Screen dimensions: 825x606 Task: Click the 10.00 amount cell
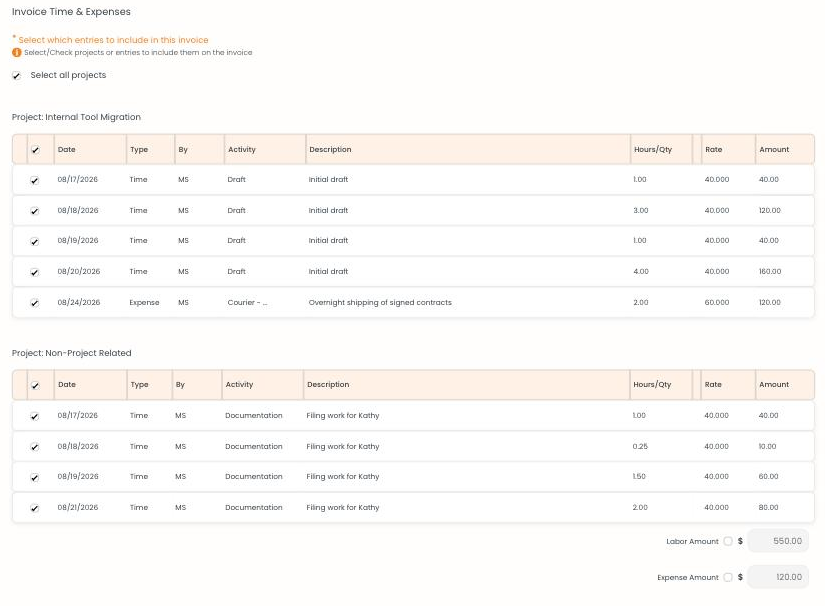[x=767, y=446]
